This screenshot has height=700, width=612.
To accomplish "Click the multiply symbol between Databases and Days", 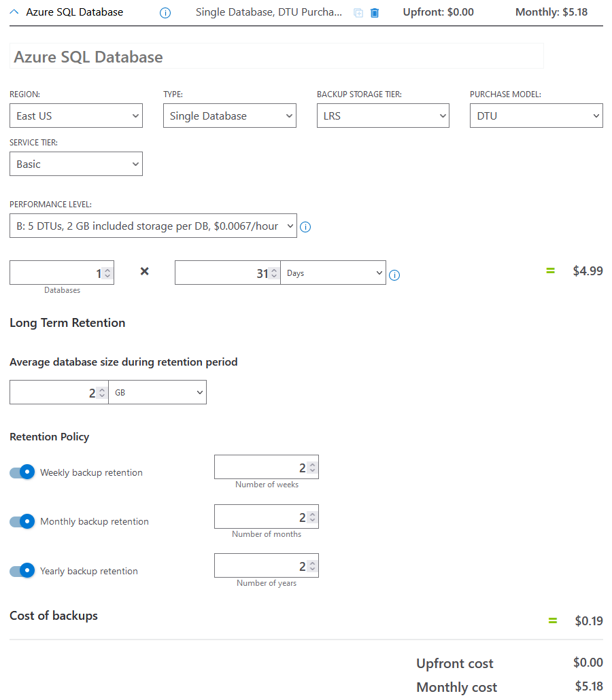I will point(144,271).
